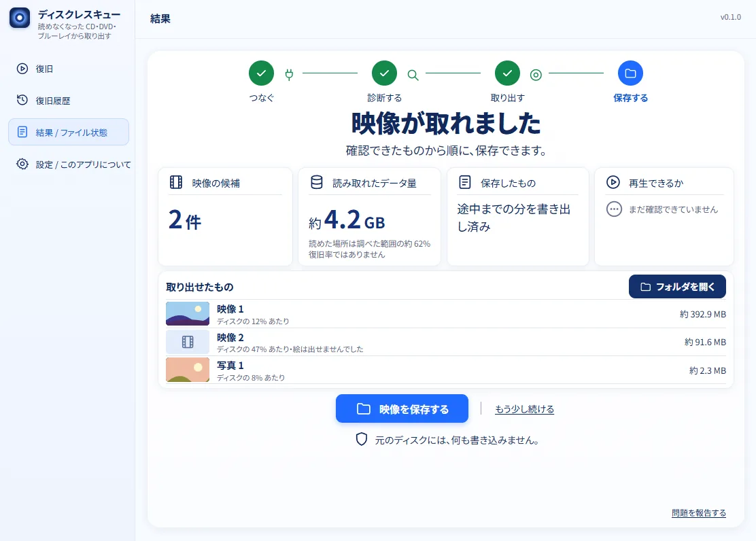Click the film icon in 映像の候補 card
Viewport: 756px width, 541px height.
click(176, 182)
